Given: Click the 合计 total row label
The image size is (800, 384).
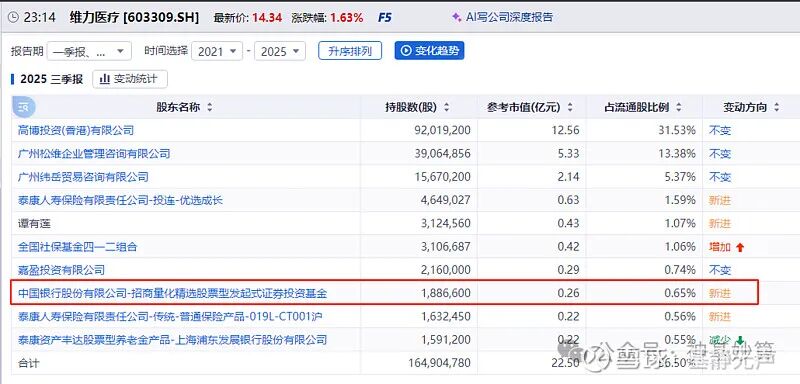Looking at the screenshot, I should coord(28,363).
